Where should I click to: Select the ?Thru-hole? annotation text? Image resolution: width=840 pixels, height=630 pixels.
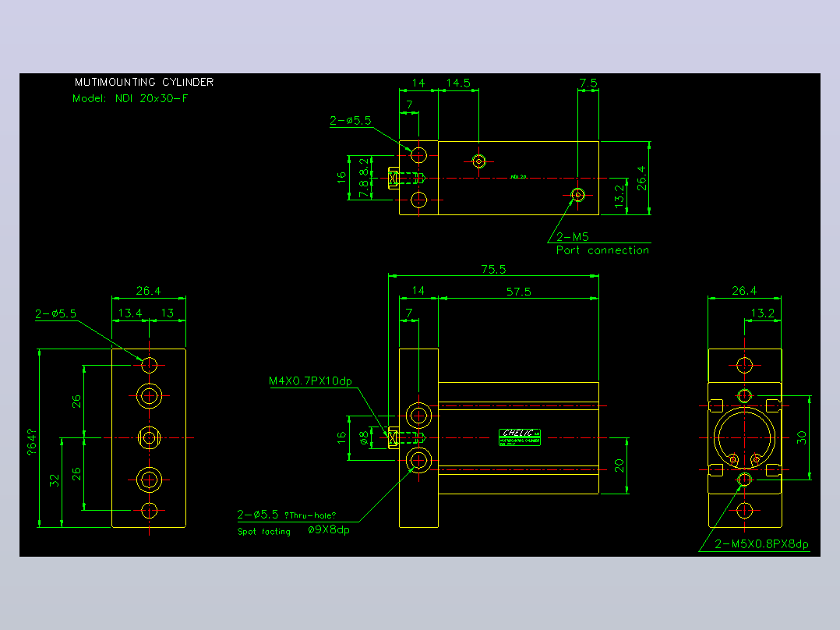310,516
